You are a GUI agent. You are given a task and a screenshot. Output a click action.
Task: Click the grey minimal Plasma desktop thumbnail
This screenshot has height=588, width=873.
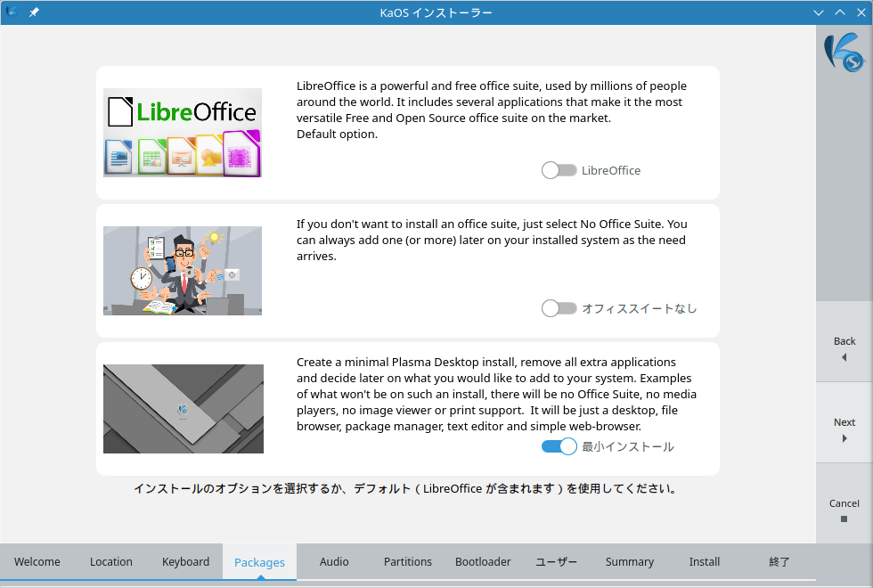184,409
